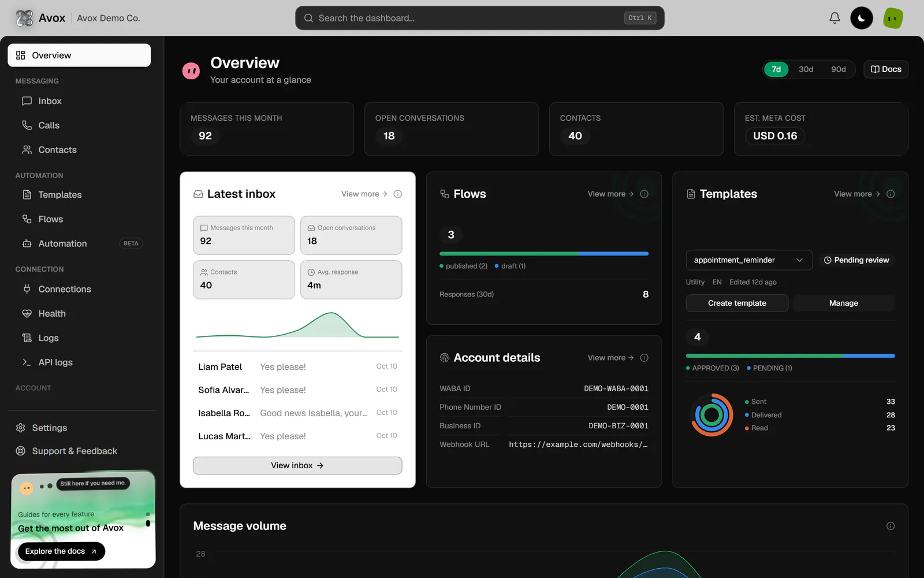Image resolution: width=924 pixels, height=578 pixels.
Task: Switch the time range to 90d
Action: pyautogui.click(x=839, y=69)
